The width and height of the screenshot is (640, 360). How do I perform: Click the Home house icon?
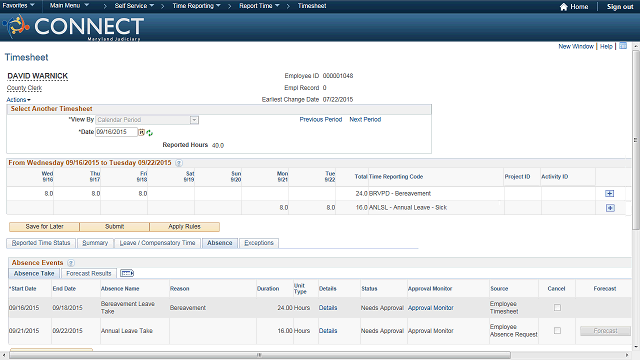564,7
